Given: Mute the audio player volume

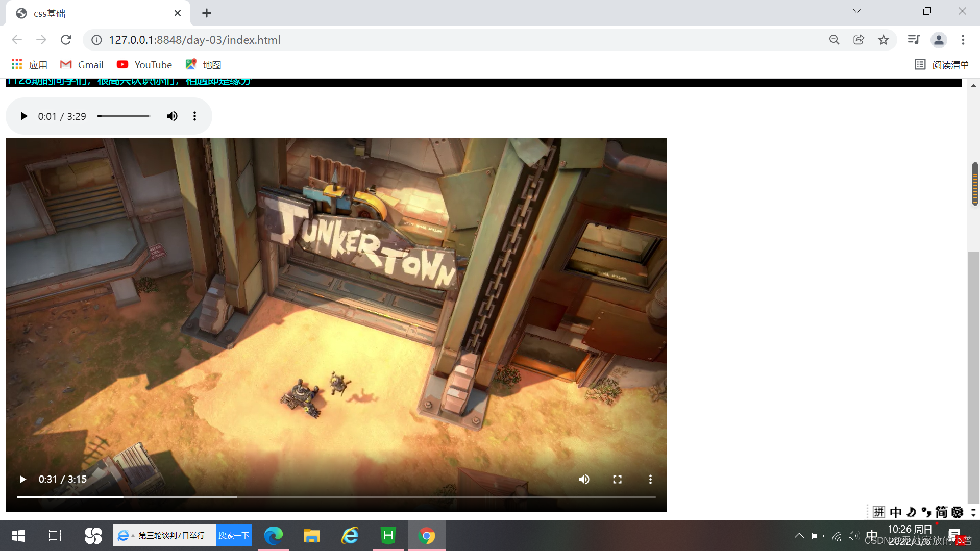Looking at the screenshot, I should [x=172, y=116].
